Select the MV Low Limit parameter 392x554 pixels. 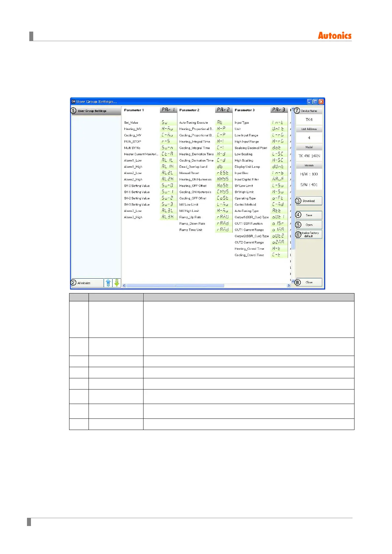click(189, 205)
